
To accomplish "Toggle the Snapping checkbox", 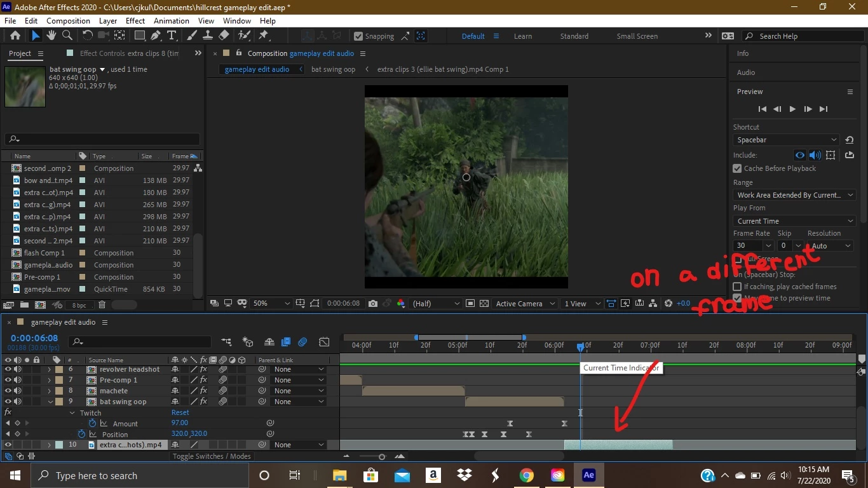I will coord(358,36).
